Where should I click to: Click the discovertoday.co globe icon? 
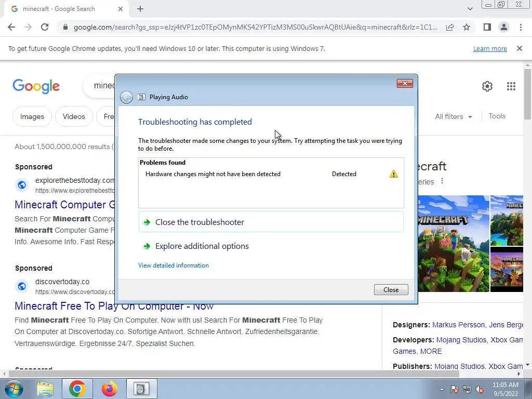(22, 286)
